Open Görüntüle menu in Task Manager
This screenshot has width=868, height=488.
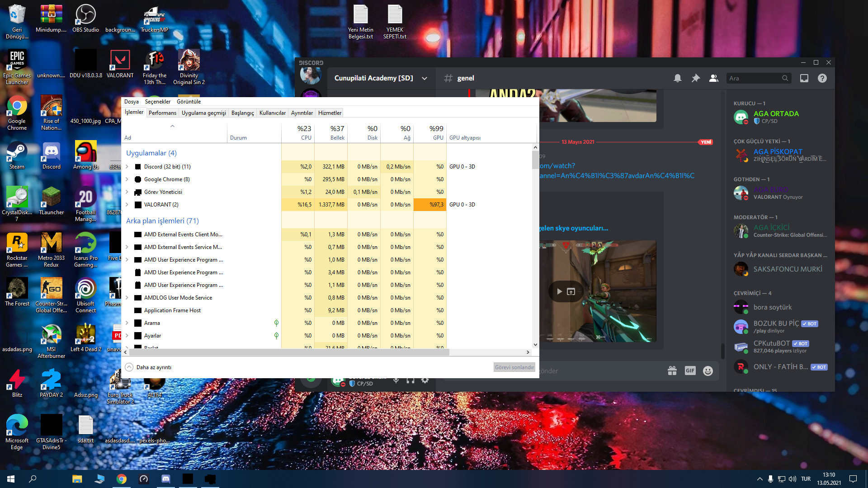point(189,102)
